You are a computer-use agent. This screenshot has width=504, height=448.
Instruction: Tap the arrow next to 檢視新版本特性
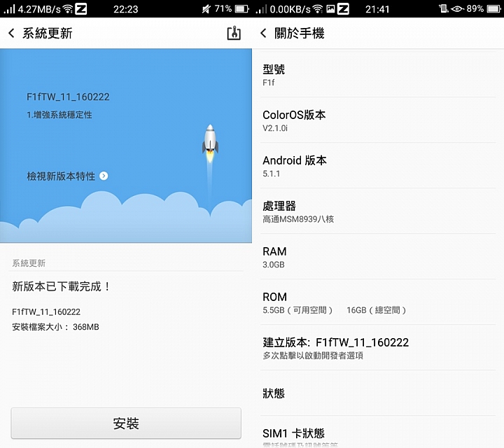[104, 176]
